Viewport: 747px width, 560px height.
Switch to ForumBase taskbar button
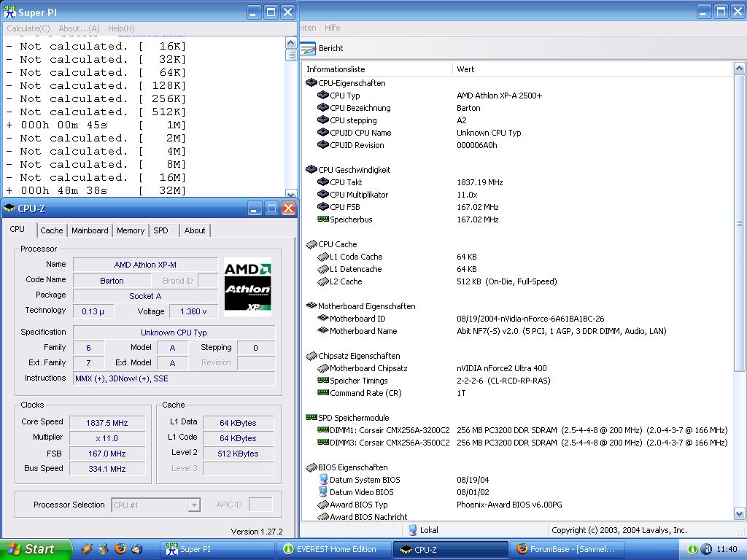567,549
